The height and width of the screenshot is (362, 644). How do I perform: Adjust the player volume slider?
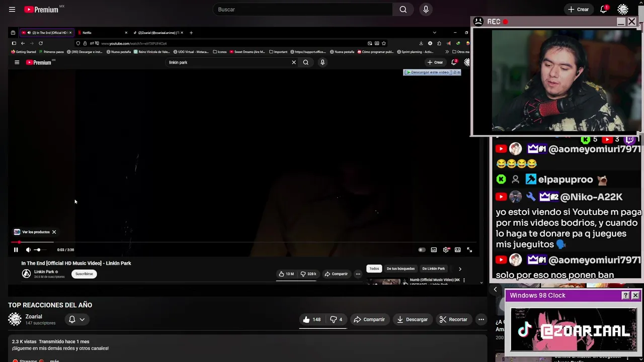pyautogui.click(x=40, y=250)
